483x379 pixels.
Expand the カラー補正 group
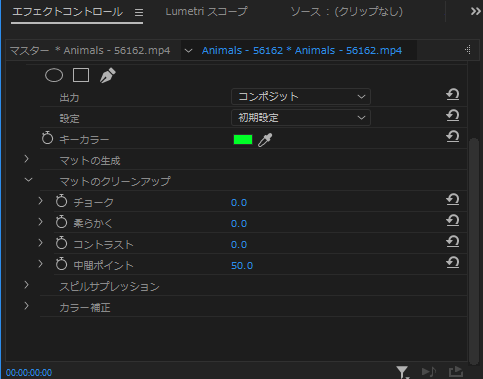point(27,306)
